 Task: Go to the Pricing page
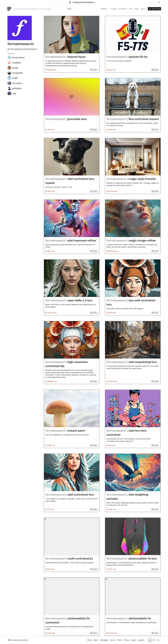click(114, 9)
